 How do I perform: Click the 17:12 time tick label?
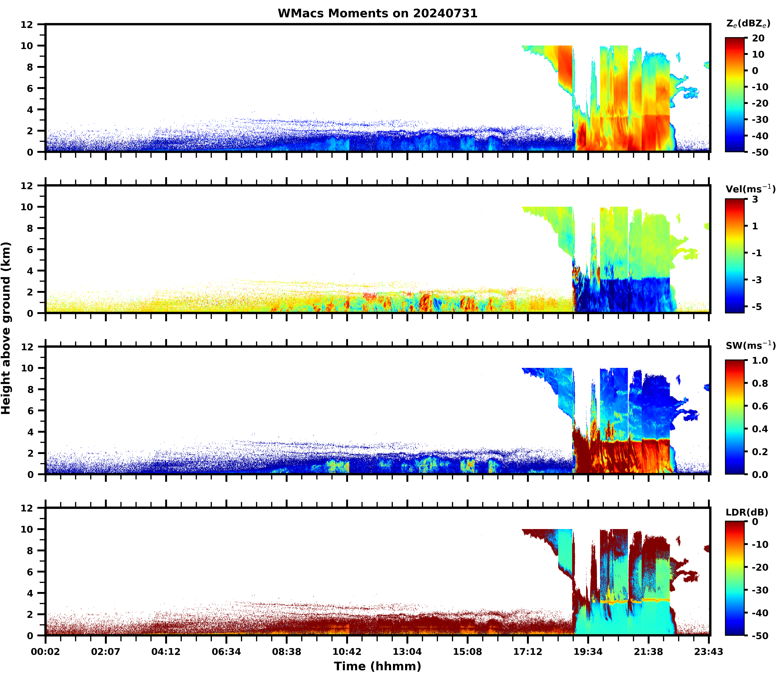pyautogui.click(x=527, y=652)
